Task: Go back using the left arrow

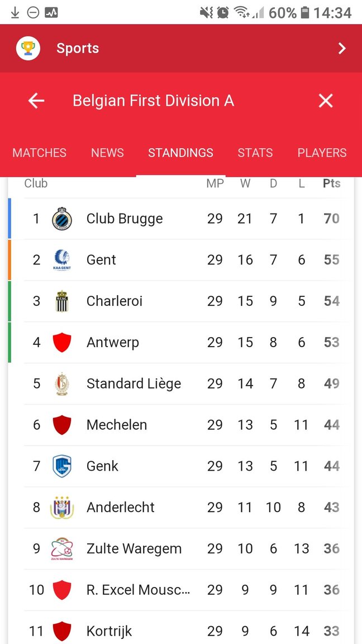Action: pyautogui.click(x=36, y=101)
